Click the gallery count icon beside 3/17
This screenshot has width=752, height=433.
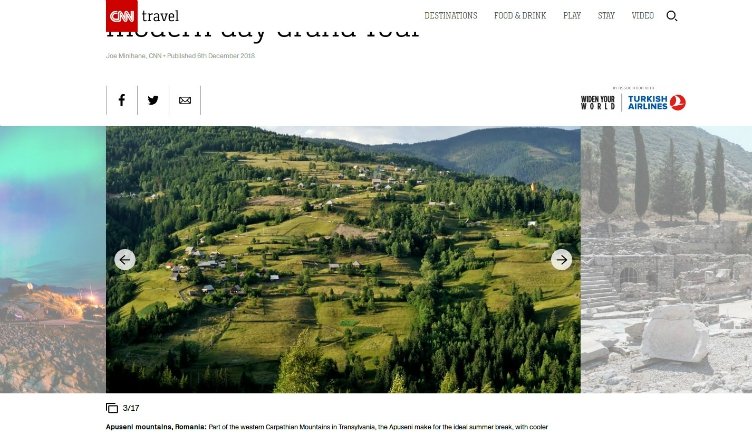point(112,408)
